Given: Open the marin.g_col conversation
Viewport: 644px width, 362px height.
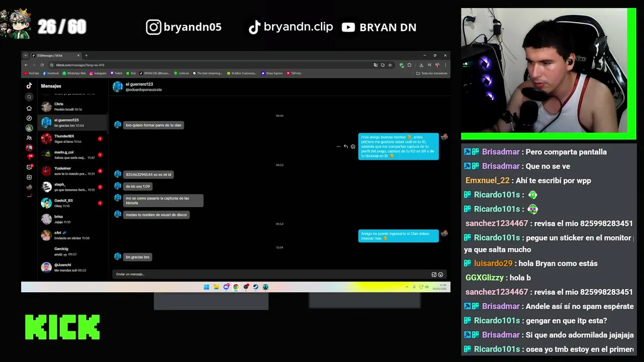Looking at the screenshot, I should click(x=73, y=155).
